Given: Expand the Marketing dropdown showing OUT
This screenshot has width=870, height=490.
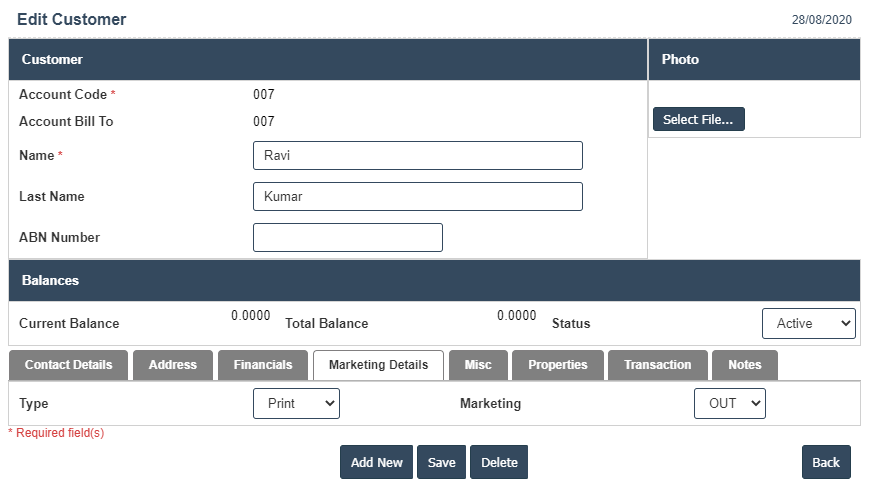Looking at the screenshot, I should click(x=729, y=403).
